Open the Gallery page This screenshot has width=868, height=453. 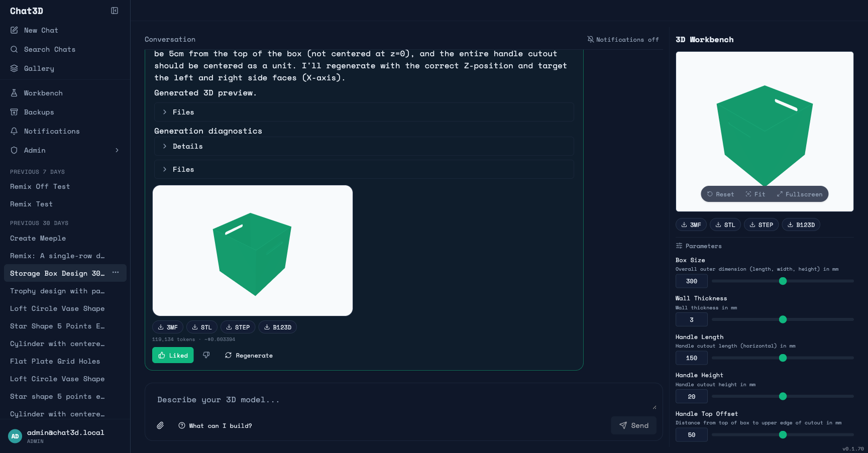[39, 68]
